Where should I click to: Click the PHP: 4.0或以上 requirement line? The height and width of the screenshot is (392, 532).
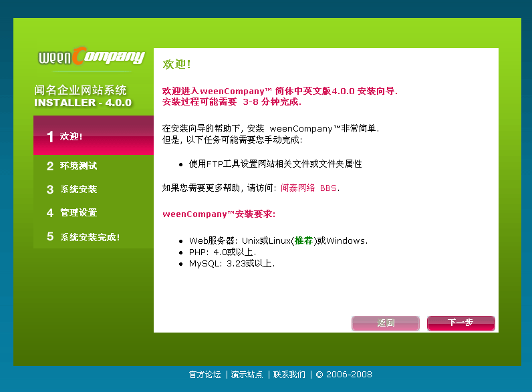[223, 252]
